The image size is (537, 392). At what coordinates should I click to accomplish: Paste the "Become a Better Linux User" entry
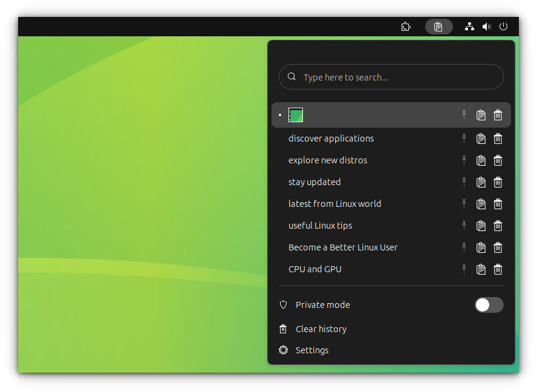(481, 247)
